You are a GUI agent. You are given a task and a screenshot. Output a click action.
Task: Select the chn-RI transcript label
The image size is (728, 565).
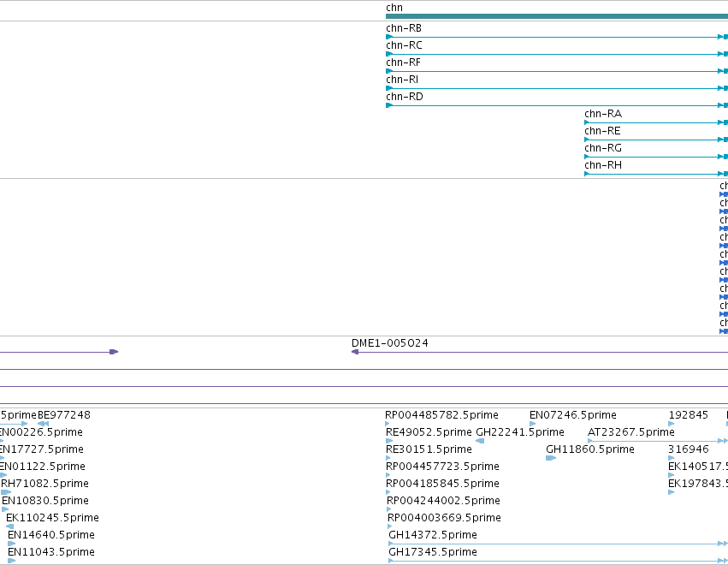[402, 80]
